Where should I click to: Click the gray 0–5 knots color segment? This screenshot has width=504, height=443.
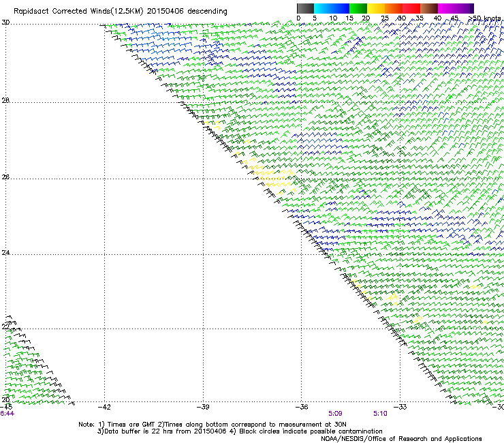tap(305, 8)
